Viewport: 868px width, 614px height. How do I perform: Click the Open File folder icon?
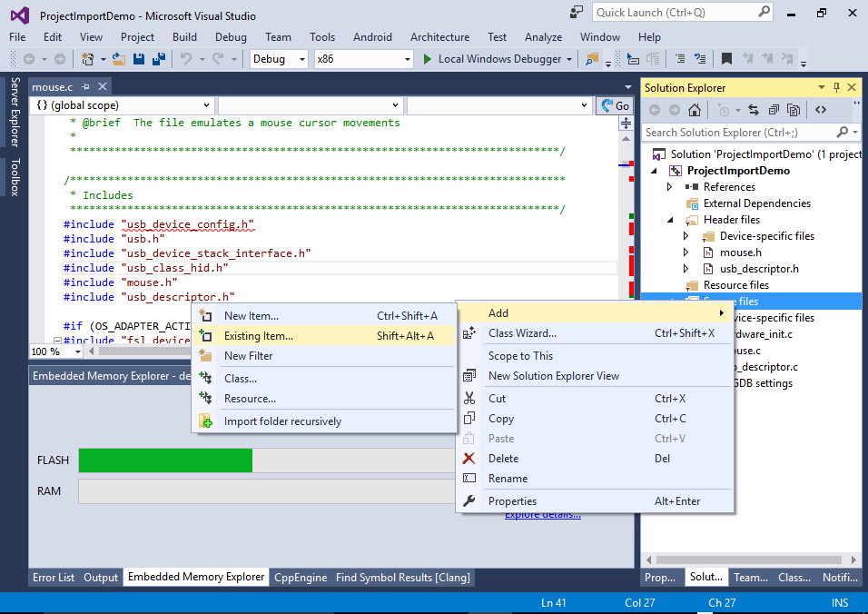tap(119, 59)
